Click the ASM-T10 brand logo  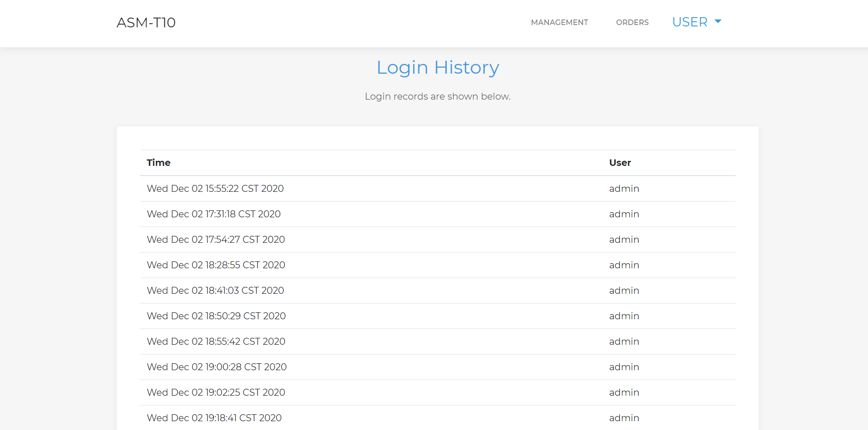pos(146,23)
